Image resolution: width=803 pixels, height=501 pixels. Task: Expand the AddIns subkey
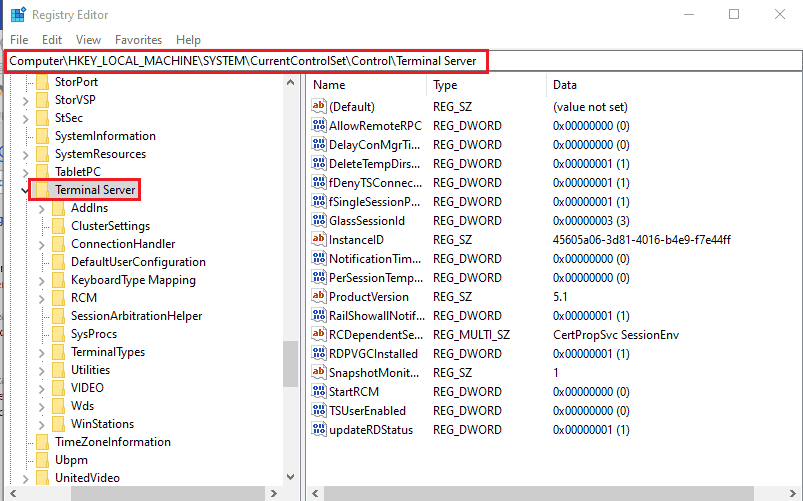click(x=41, y=209)
